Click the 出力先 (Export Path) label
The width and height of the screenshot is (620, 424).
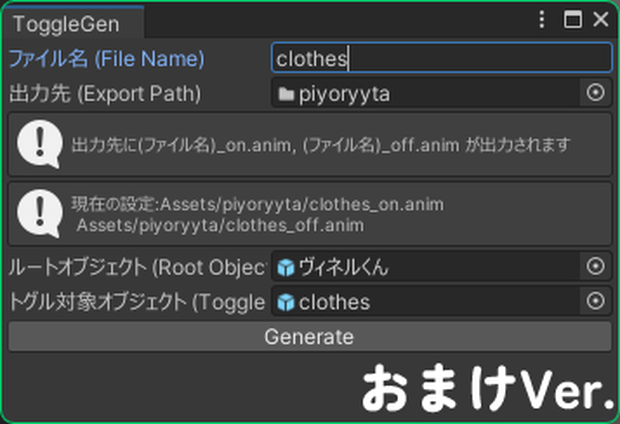coord(105,94)
